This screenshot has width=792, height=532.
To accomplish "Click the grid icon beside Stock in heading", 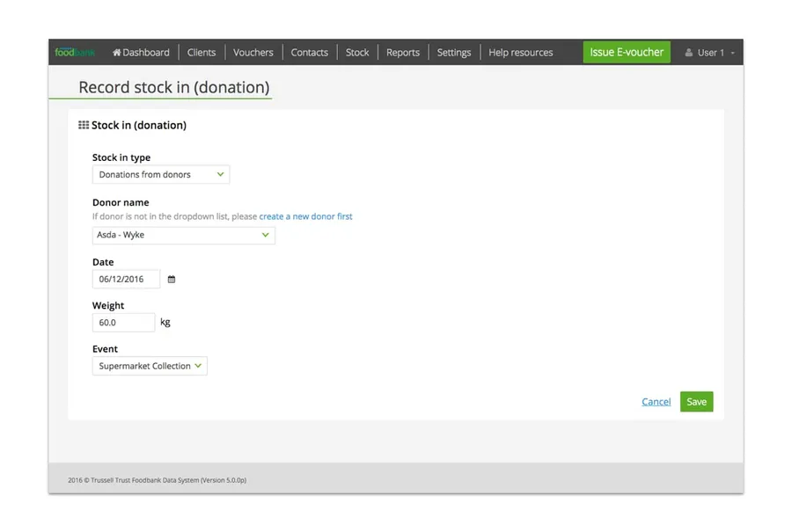I will 84,125.
